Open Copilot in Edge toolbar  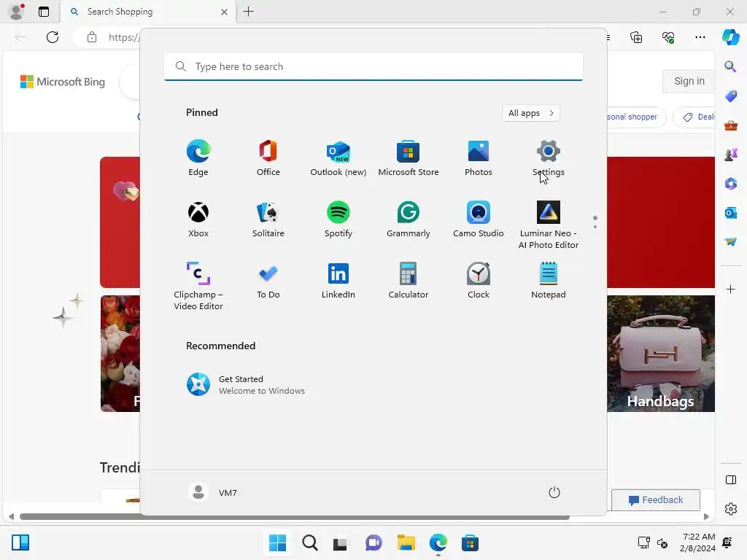coord(730,37)
